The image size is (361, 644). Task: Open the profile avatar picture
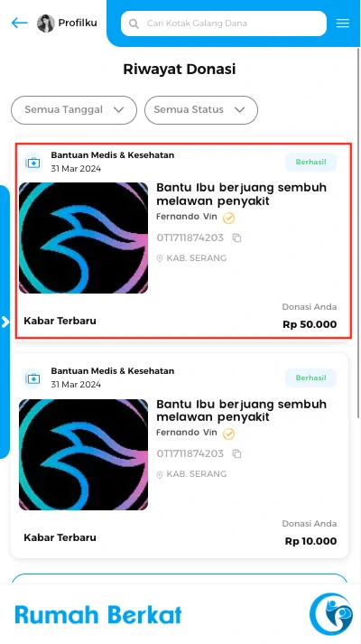point(45,23)
